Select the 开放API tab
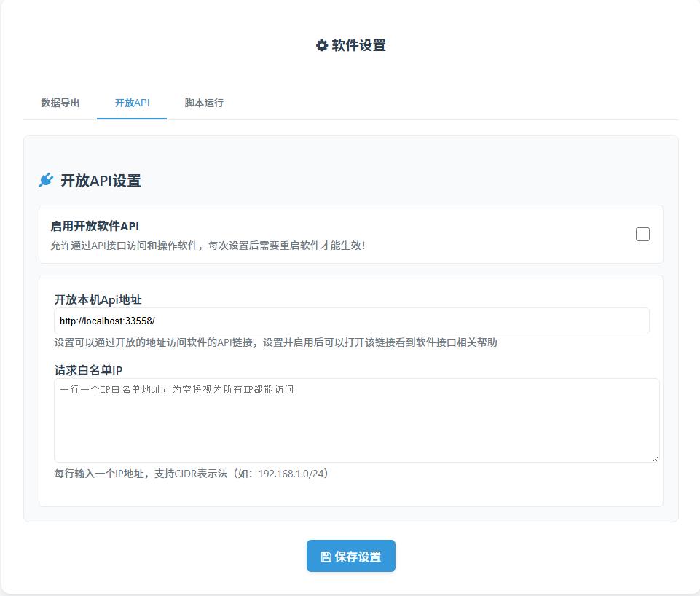This screenshot has width=700, height=596. click(x=132, y=103)
